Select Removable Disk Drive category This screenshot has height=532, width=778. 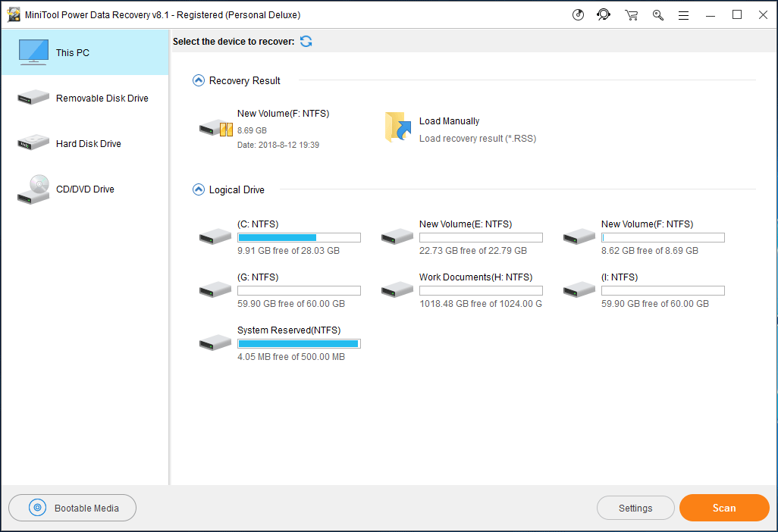pyautogui.click(x=85, y=99)
